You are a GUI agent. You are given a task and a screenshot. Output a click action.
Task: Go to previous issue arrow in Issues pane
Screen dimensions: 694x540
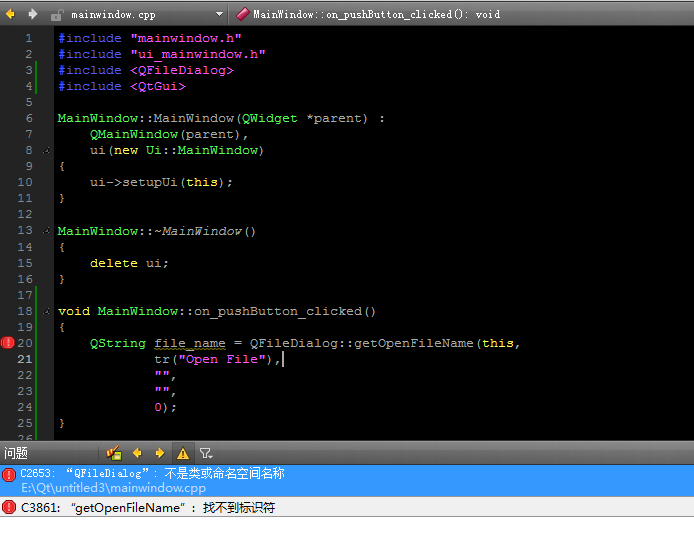point(137,453)
